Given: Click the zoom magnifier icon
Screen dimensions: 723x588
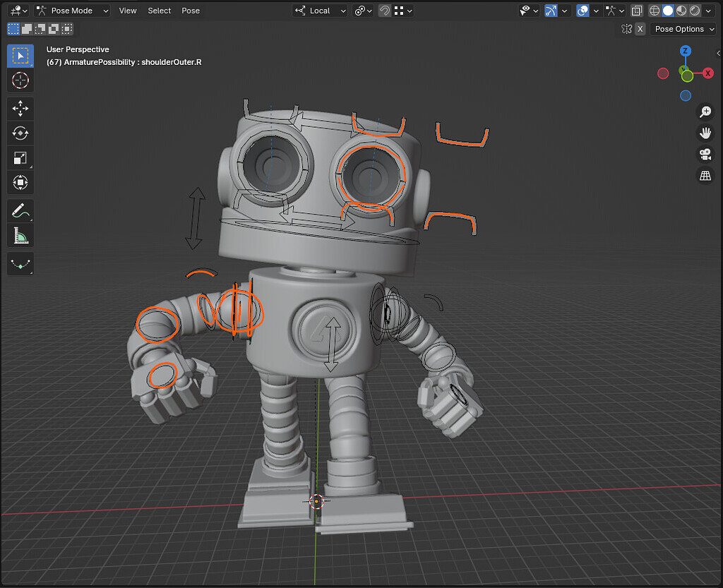Looking at the screenshot, I should (x=705, y=111).
